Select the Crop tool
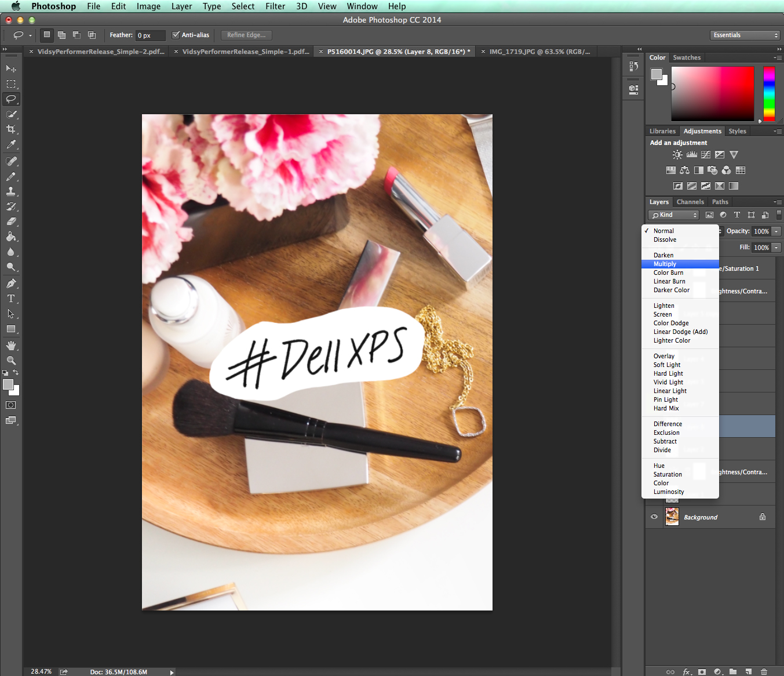The image size is (784, 676). [11, 129]
